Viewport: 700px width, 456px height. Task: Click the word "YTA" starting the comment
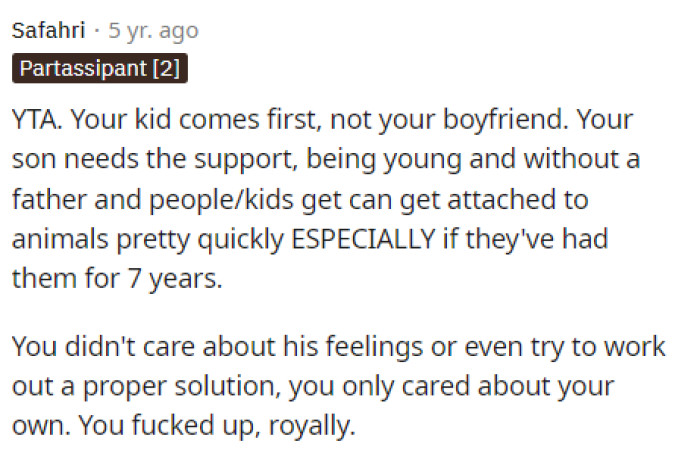[34, 122]
